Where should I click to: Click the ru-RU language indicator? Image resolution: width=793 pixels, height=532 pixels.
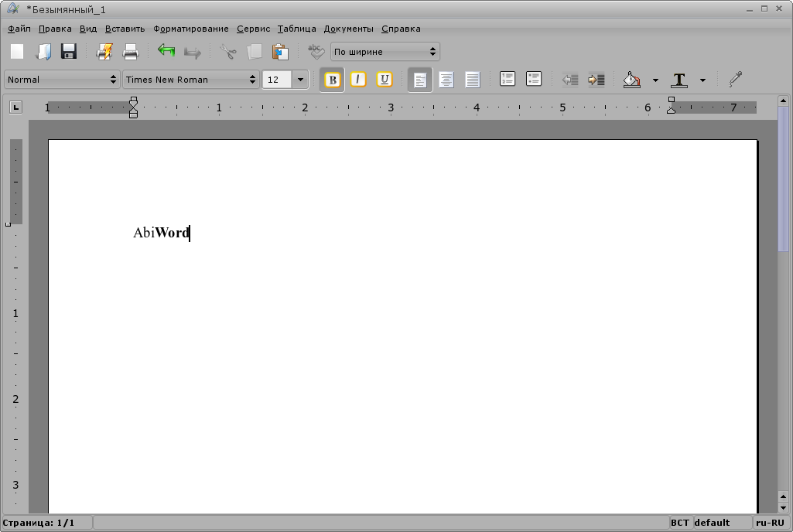771,523
